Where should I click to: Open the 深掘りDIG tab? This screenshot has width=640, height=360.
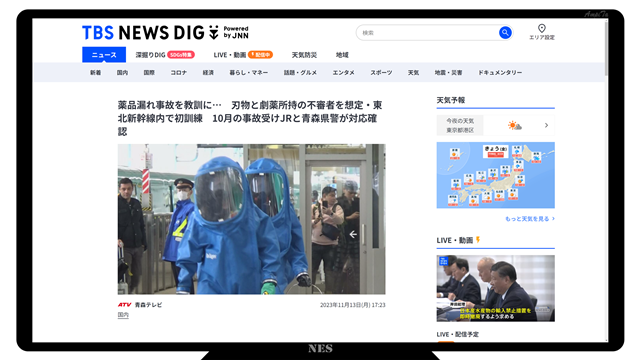(x=150, y=55)
